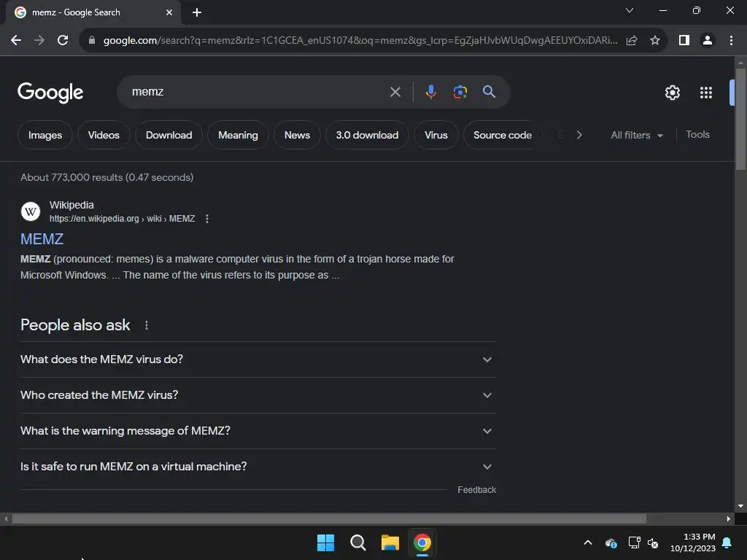Open Chrome side panel
The width and height of the screenshot is (747, 560).
point(684,41)
